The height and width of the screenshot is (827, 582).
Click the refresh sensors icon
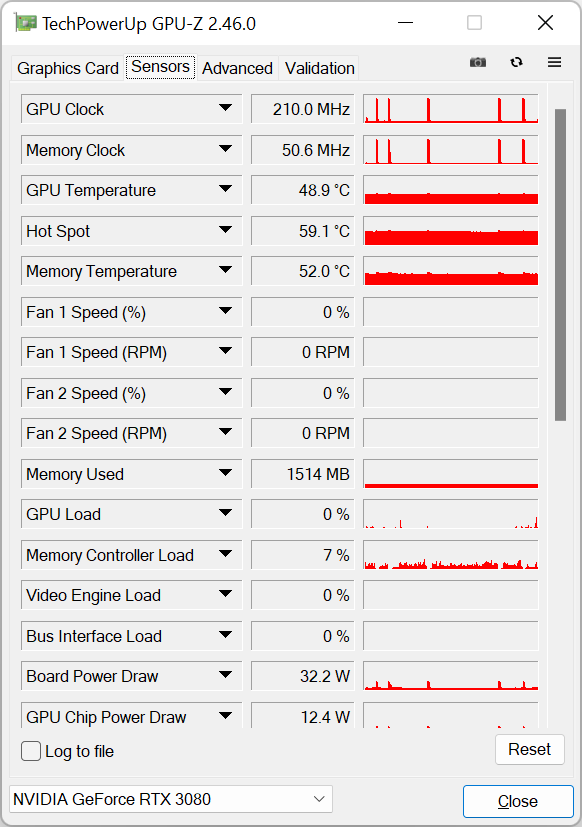tap(516, 62)
